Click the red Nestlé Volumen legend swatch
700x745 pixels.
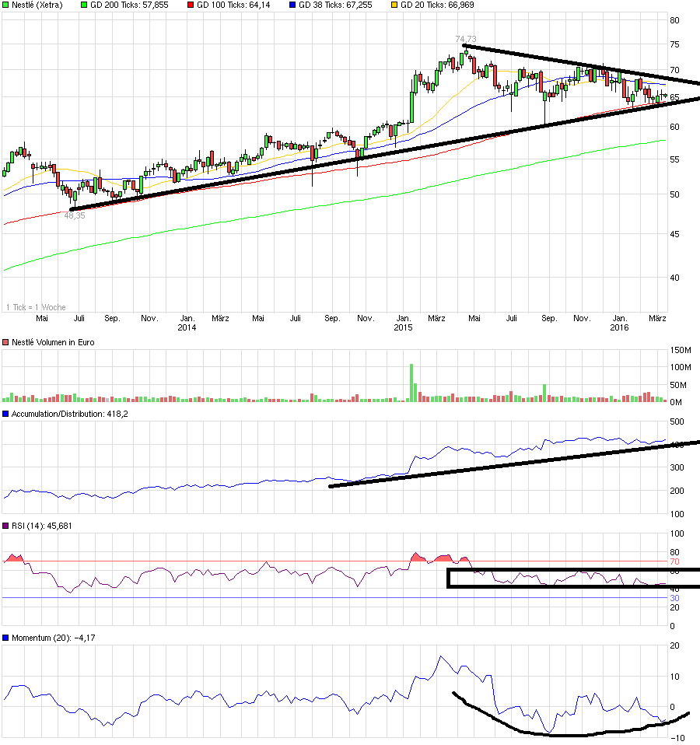[5, 343]
